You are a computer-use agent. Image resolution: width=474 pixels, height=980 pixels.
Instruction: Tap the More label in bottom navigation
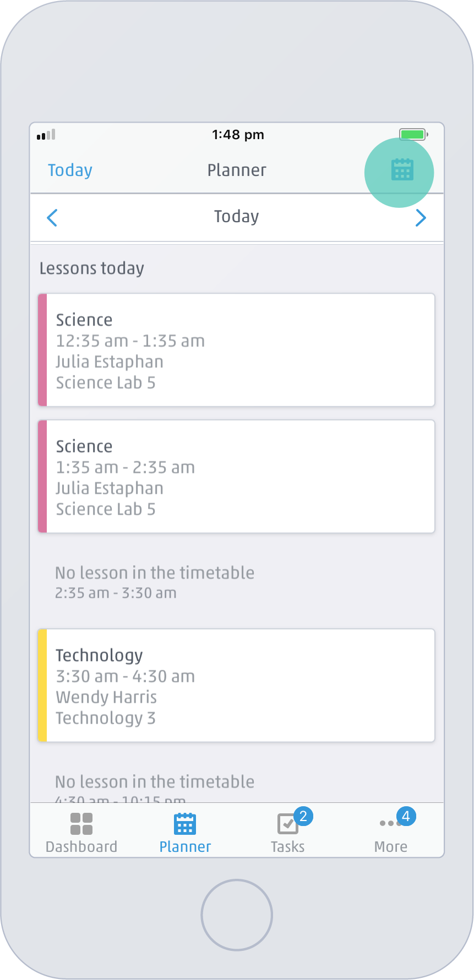[x=390, y=846]
